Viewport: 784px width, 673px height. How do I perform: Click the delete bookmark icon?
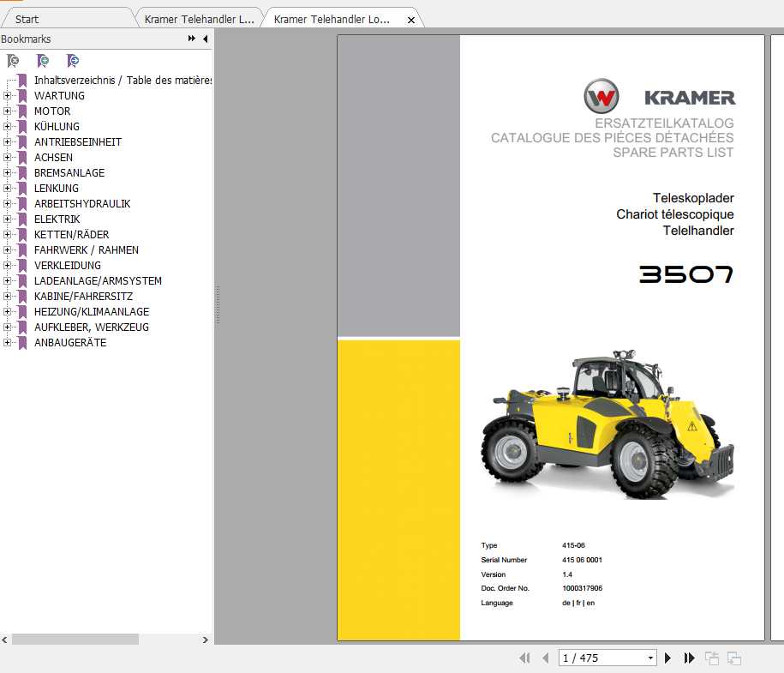click(13, 61)
